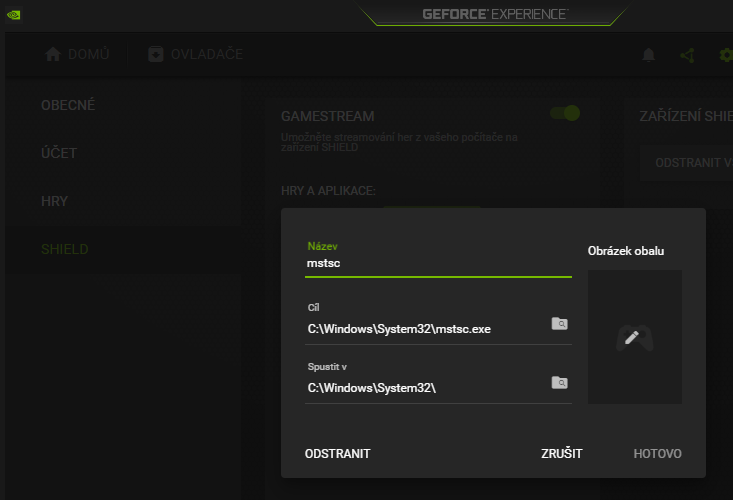The image size is (733, 500).
Task: Open the notifications bell
Action: (x=648, y=55)
